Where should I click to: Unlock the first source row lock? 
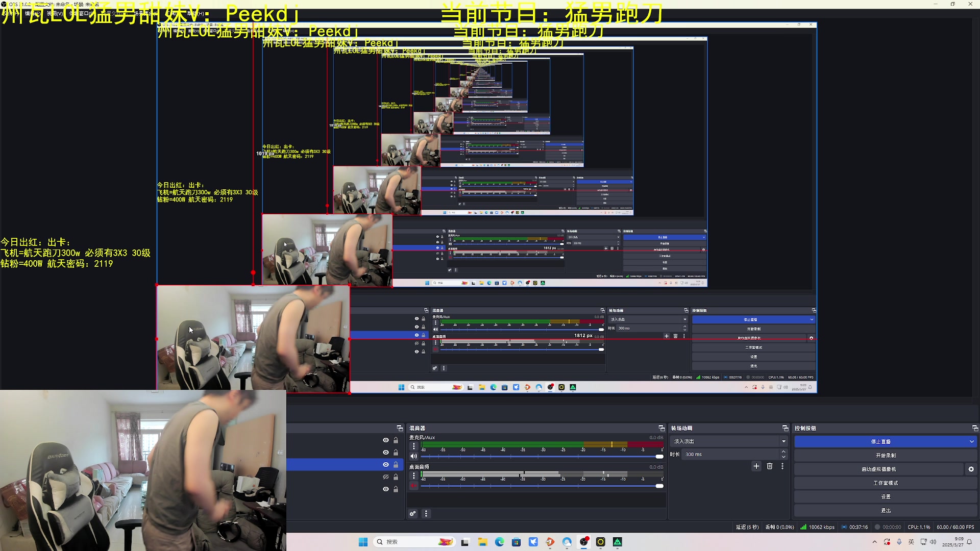coord(396,440)
